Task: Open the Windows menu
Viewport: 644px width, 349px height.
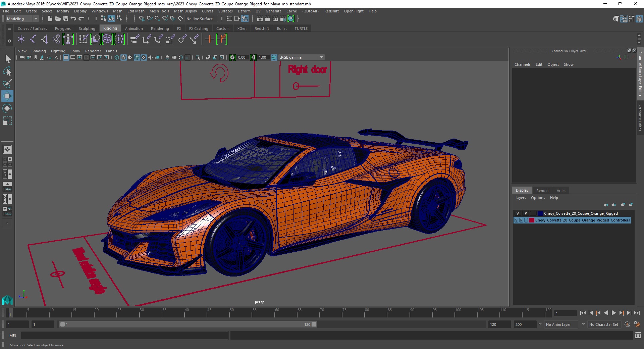Action: pos(100,11)
